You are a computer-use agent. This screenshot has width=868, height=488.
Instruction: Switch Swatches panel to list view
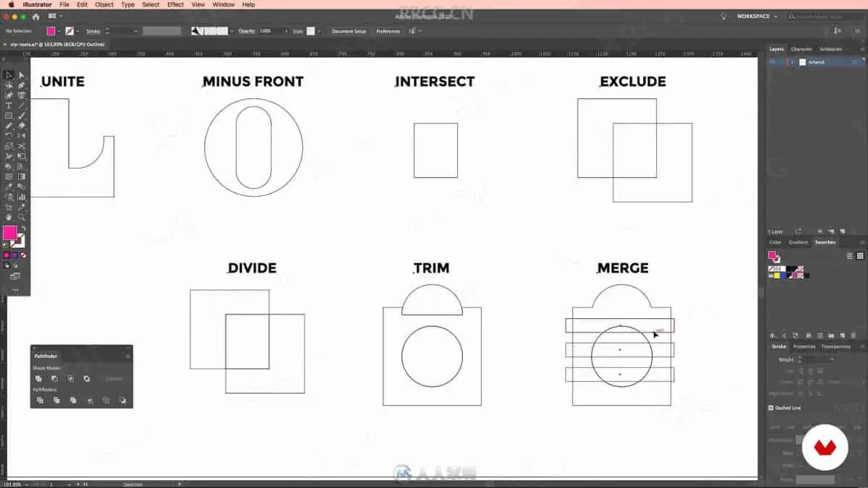click(850, 255)
